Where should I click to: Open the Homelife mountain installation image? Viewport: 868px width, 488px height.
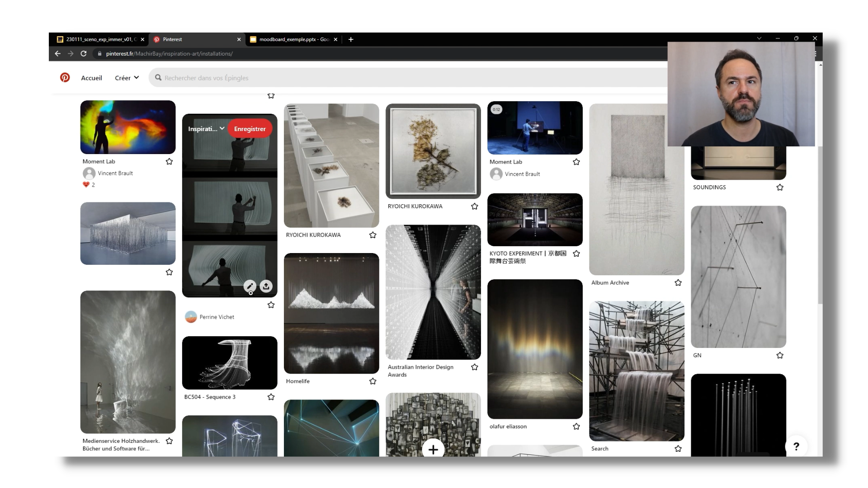331,313
